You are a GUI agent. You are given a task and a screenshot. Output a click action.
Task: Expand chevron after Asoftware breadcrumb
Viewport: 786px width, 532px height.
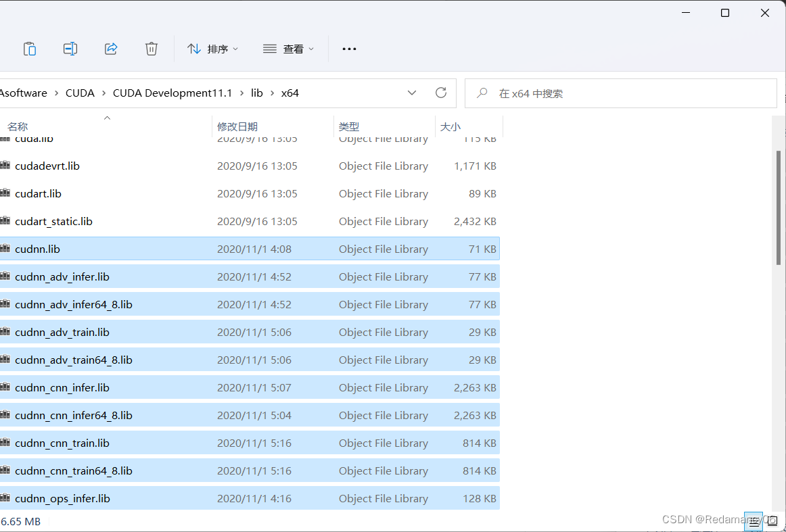[56, 93]
